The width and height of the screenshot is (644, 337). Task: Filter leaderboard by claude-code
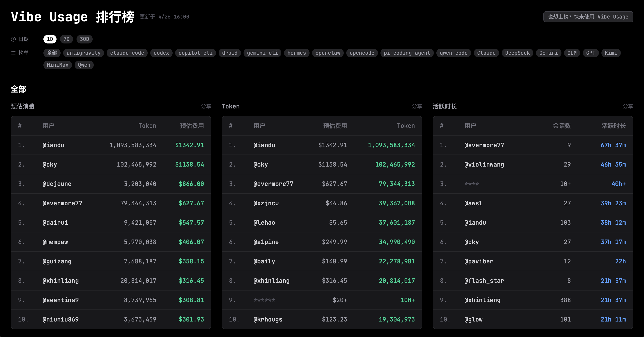(127, 53)
